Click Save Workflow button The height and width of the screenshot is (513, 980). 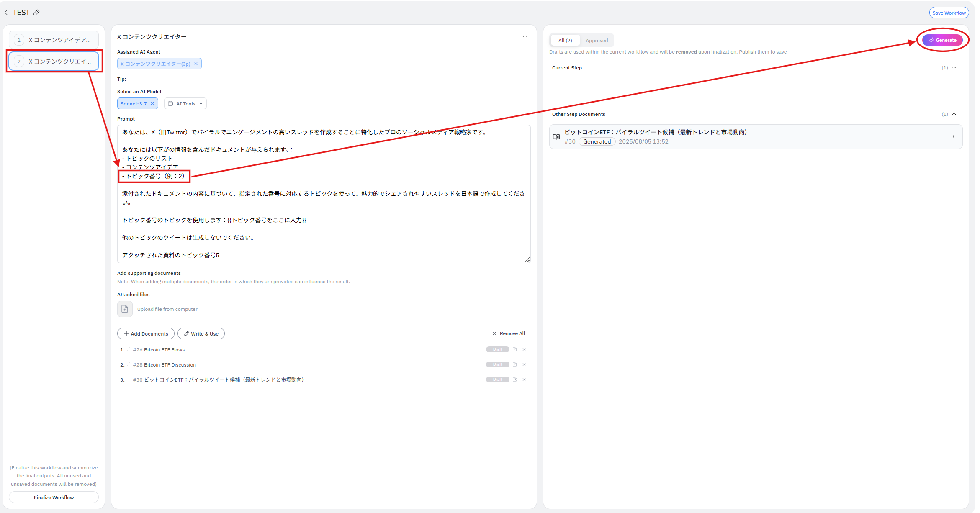[x=949, y=13]
